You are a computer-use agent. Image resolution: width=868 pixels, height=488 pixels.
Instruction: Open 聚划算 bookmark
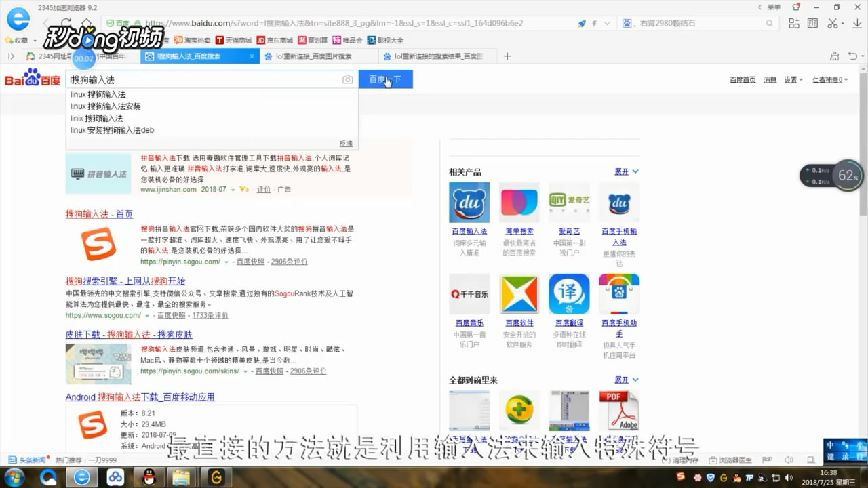coord(313,41)
